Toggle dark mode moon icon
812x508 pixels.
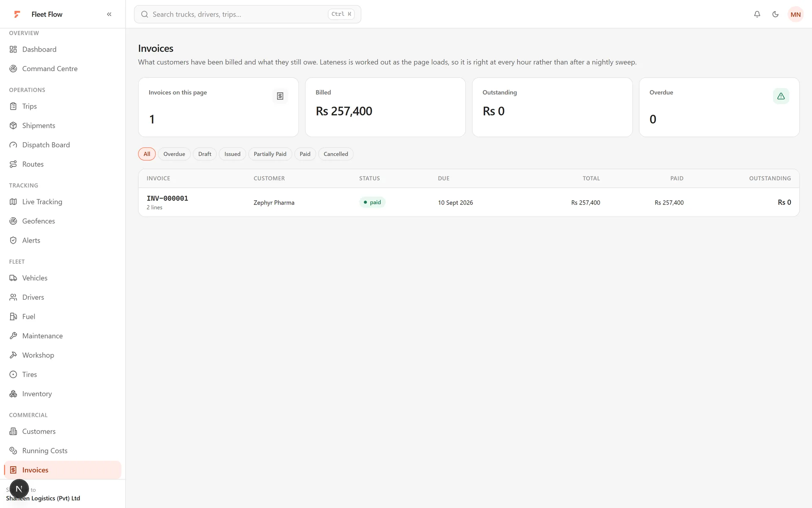775,14
